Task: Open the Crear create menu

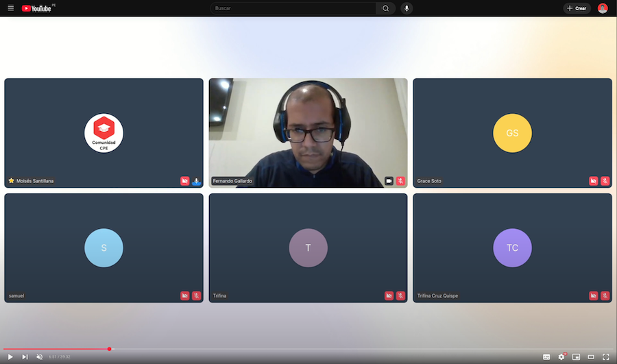Action: coord(577,8)
